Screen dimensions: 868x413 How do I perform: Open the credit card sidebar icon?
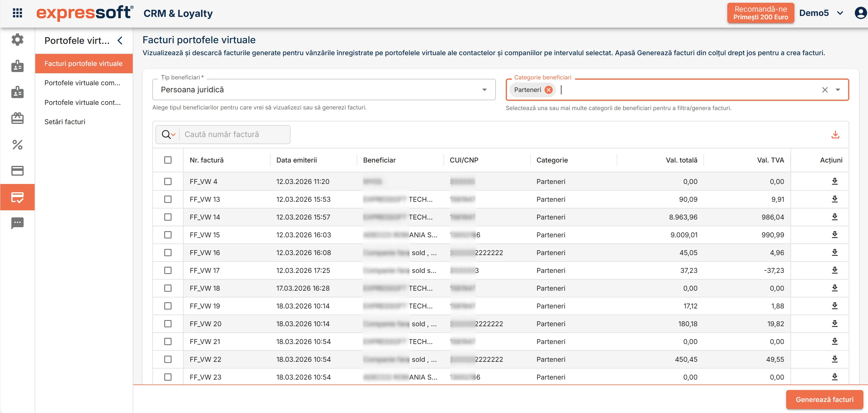pyautogui.click(x=17, y=170)
